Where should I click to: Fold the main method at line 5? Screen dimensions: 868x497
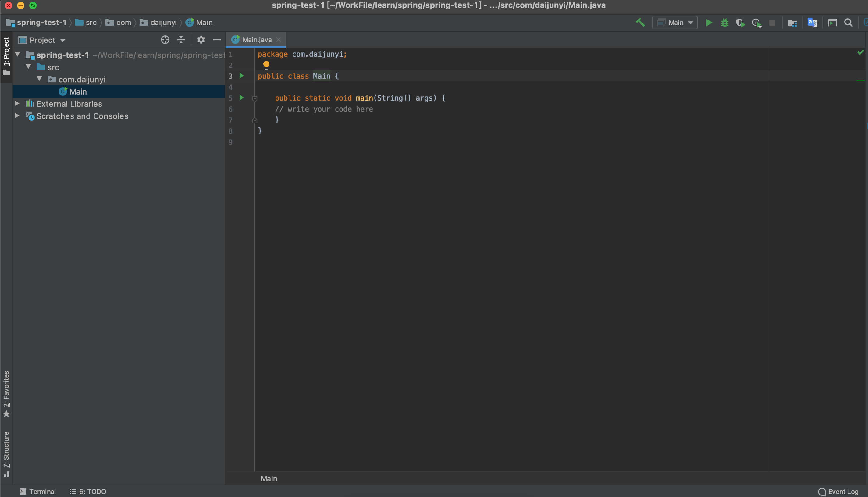(254, 99)
